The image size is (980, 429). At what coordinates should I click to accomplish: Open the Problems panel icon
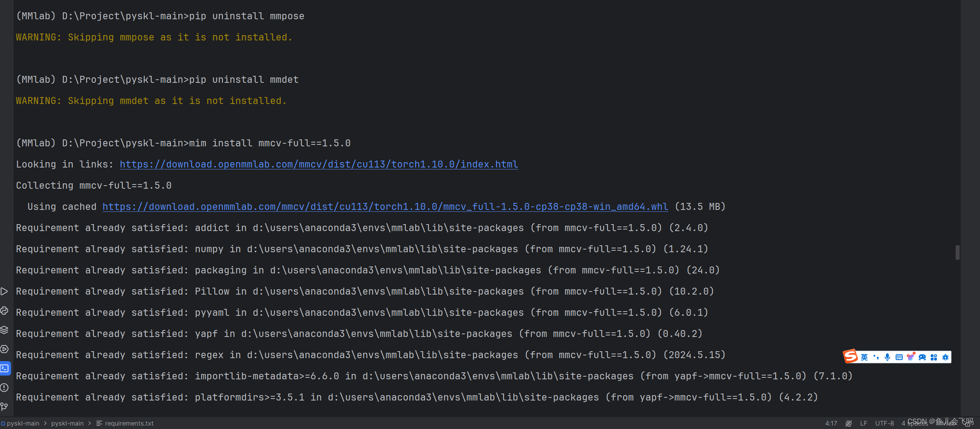[x=5, y=387]
